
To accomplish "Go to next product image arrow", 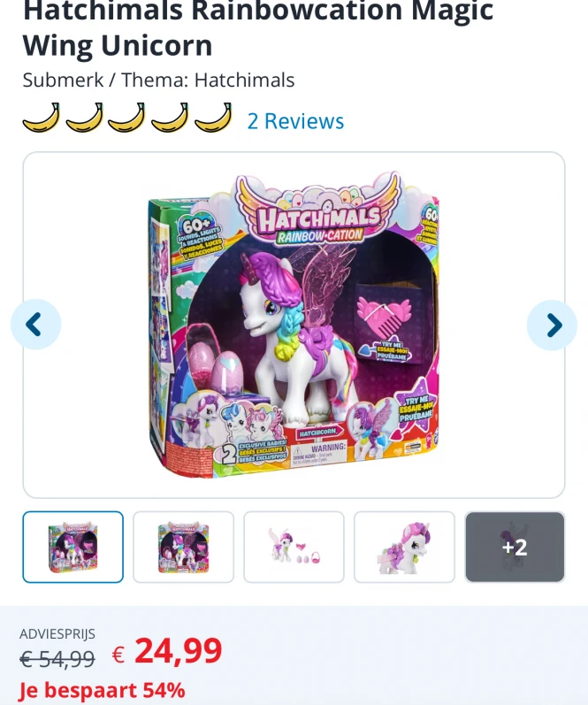I will [x=552, y=325].
